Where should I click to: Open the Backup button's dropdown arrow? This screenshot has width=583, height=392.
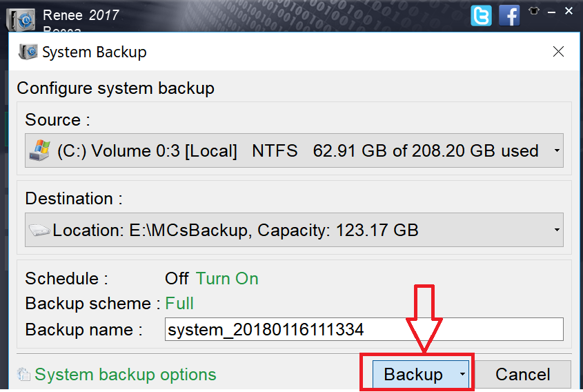tap(462, 374)
